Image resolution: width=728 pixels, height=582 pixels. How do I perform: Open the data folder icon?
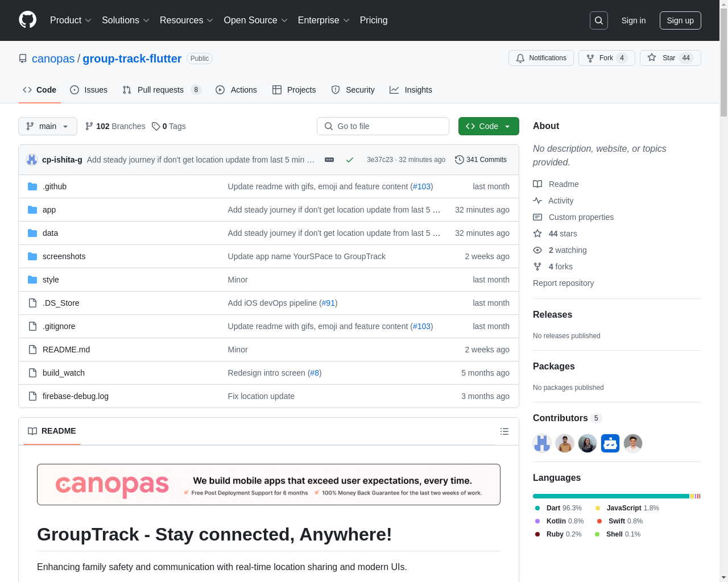point(32,233)
